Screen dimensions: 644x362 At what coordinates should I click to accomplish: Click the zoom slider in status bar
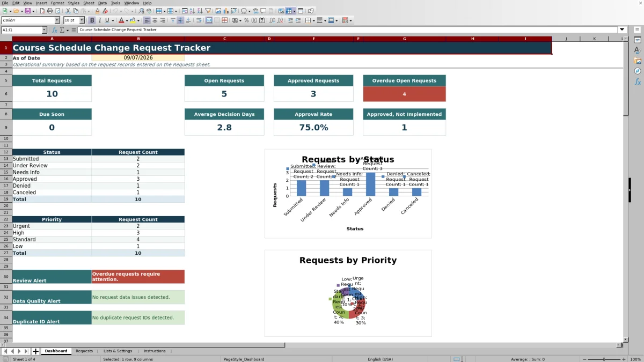click(x=604, y=359)
